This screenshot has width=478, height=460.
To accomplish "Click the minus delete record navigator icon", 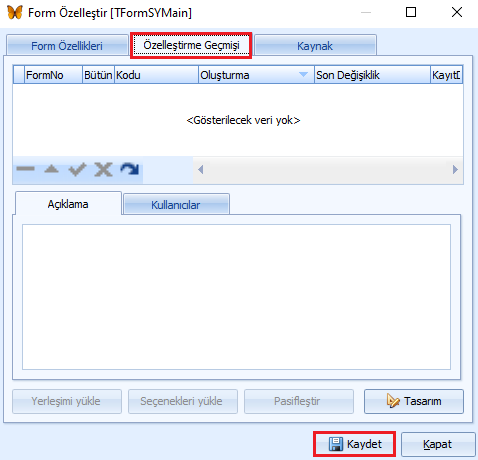I will coord(25,169).
